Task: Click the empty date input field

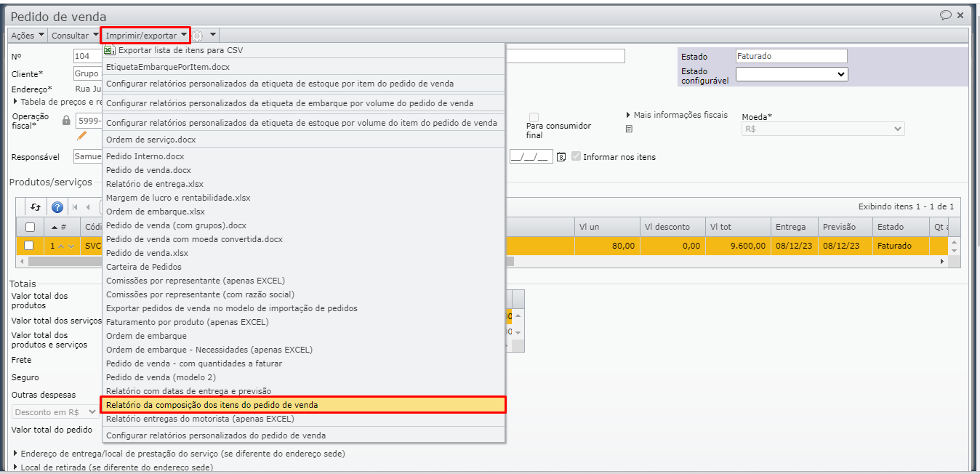Action: click(x=531, y=156)
